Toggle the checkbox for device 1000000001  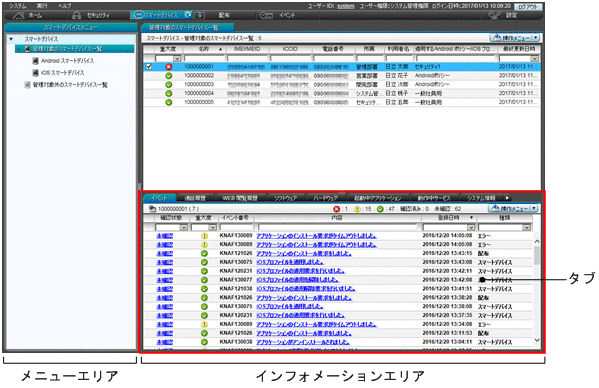point(149,66)
